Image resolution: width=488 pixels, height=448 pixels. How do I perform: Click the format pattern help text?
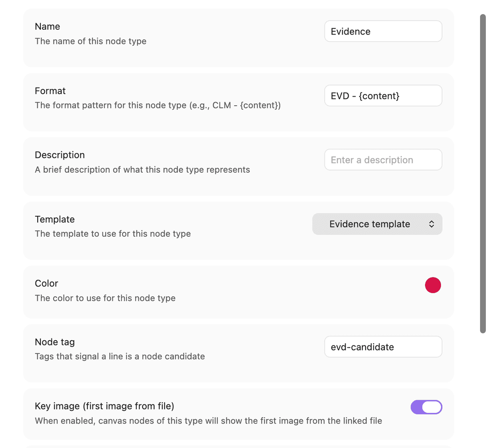coord(158,105)
